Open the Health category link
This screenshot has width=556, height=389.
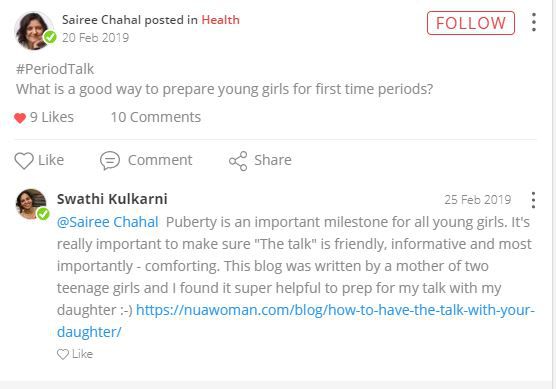click(x=220, y=20)
